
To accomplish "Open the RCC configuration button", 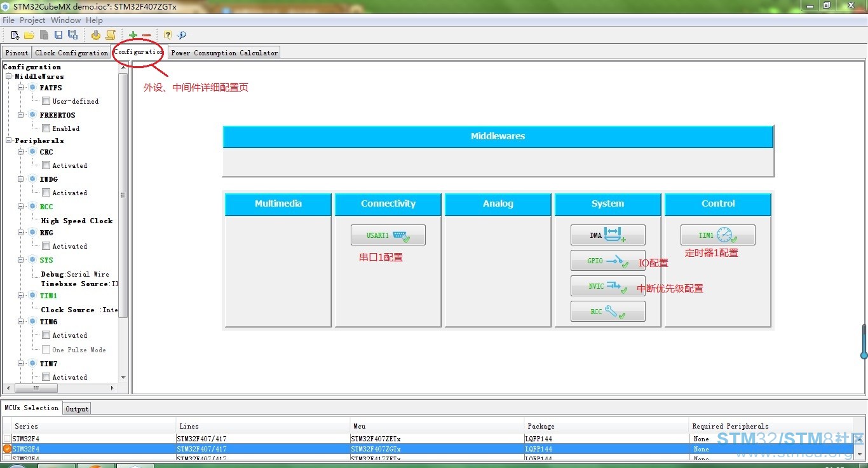I will (608, 312).
